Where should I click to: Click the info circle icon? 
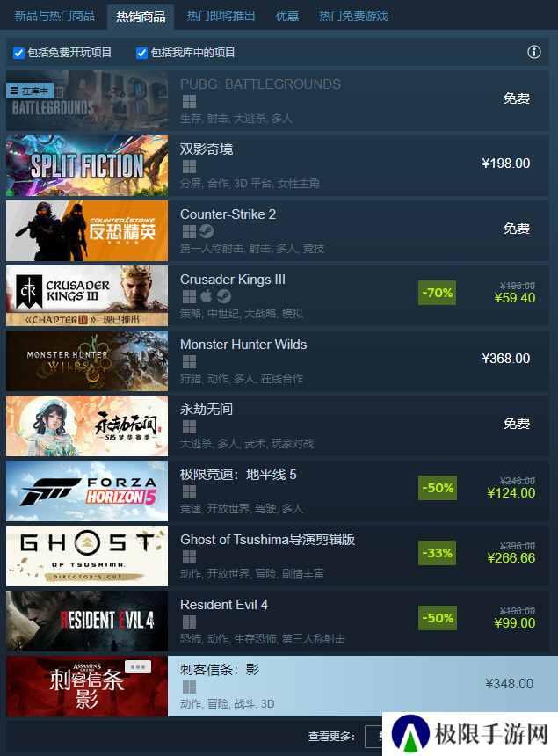click(x=534, y=52)
